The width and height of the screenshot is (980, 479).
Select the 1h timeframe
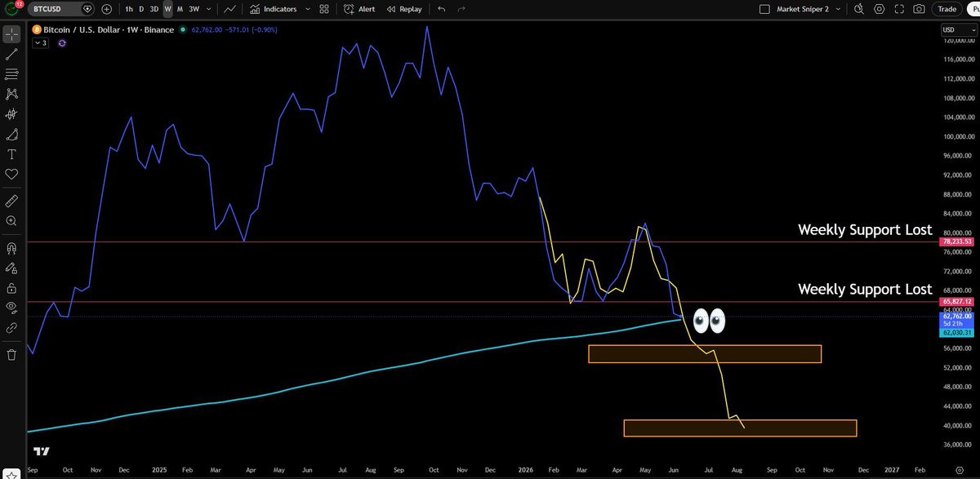[129, 9]
